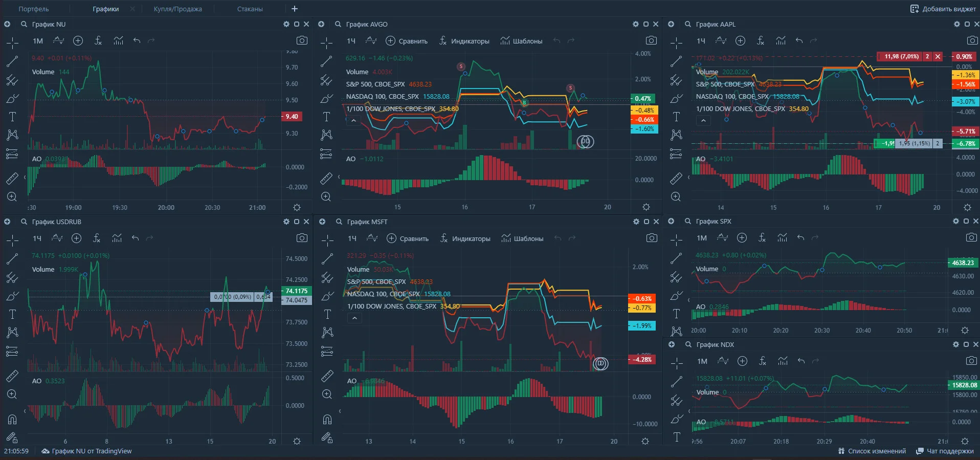Viewport: 980px width, 460px height.
Task: Collapse the legend chevron in the AAPL chart
Action: [x=703, y=121]
